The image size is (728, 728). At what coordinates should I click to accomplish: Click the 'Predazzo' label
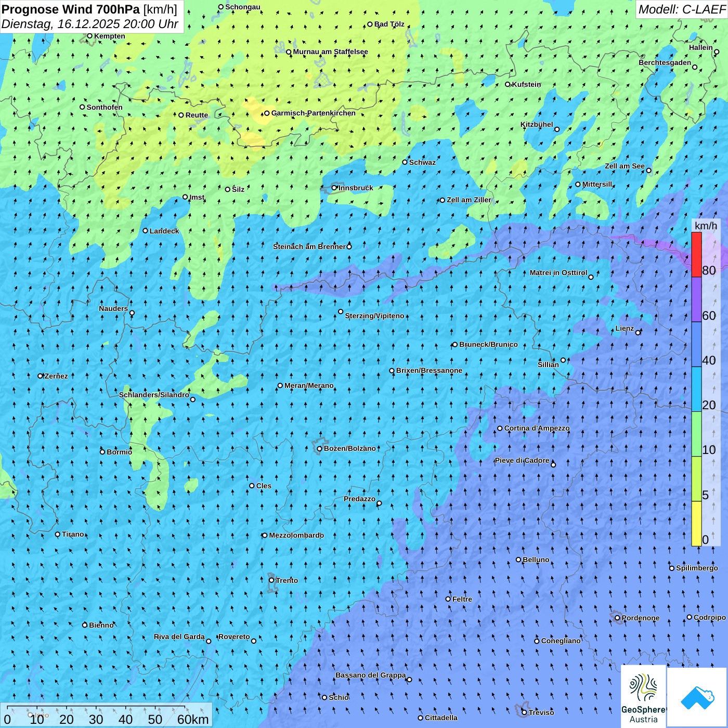click(x=360, y=499)
